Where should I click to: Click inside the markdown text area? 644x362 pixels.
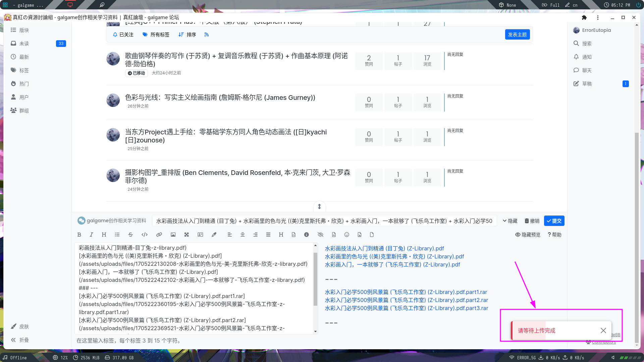pos(194,288)
